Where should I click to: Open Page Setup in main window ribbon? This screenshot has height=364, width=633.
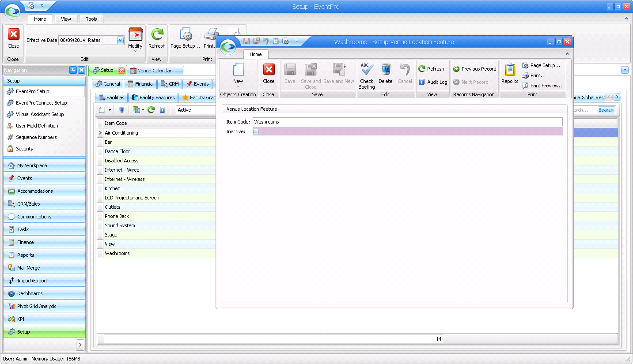point(186,38)
